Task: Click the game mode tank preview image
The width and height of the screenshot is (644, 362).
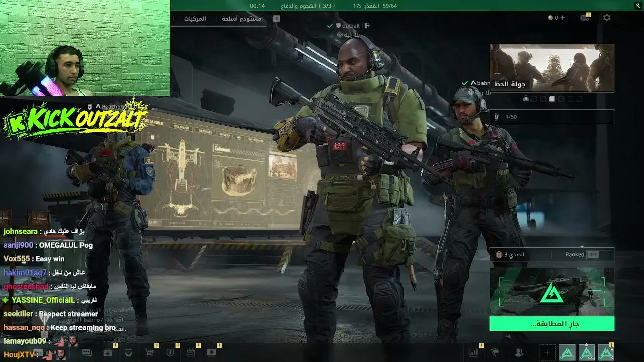Action: pyautogui.click(x=552, y=292)
